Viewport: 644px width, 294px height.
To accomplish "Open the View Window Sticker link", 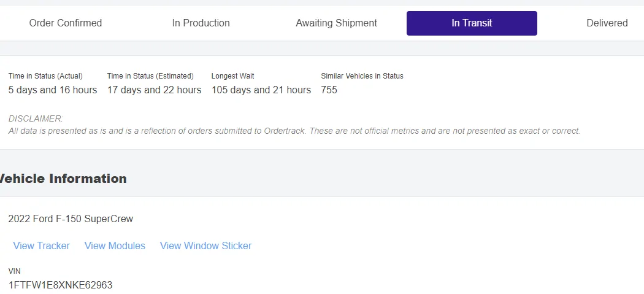I will (205, 246).
